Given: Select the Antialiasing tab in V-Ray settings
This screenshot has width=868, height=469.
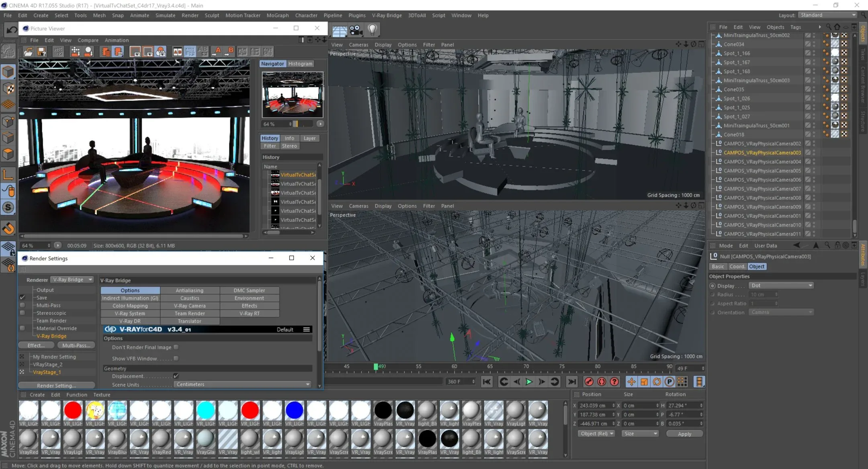Looking at the screenshot, I should coord(189,290).
